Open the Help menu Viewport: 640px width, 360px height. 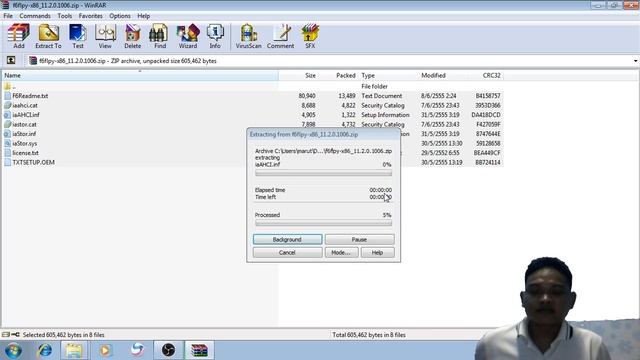(x=144, y=16)
